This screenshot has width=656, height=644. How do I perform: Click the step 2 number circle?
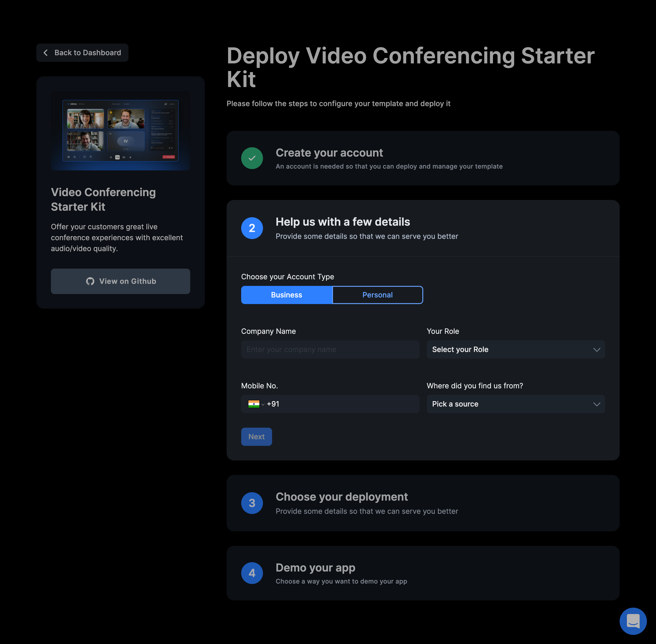coord(252,228)
